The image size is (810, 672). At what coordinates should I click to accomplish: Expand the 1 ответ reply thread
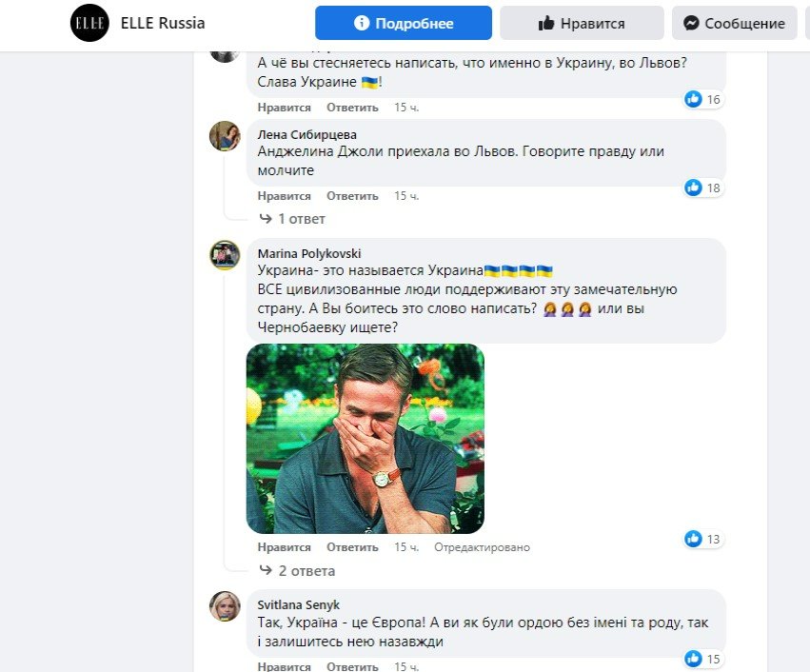(301, 218)
